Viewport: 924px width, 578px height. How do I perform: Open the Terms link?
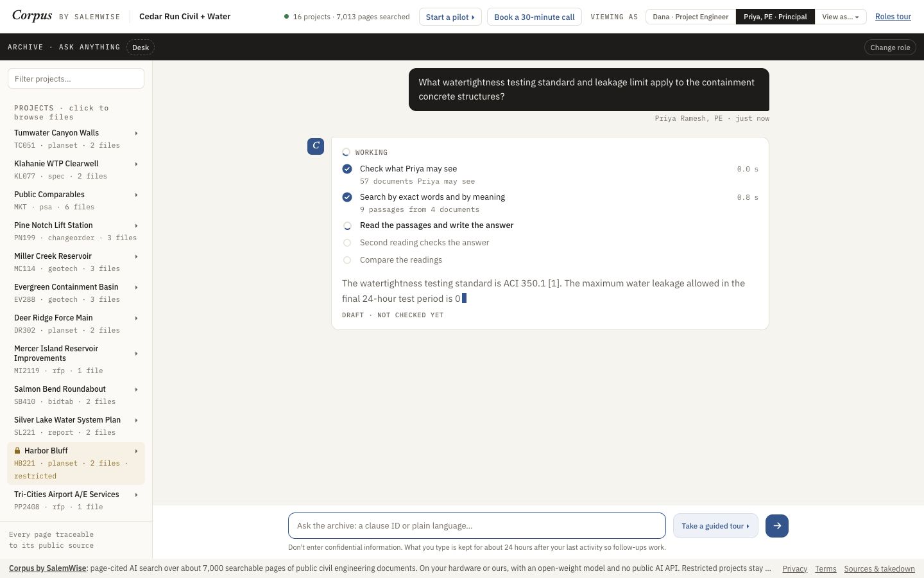pos(825,569)
